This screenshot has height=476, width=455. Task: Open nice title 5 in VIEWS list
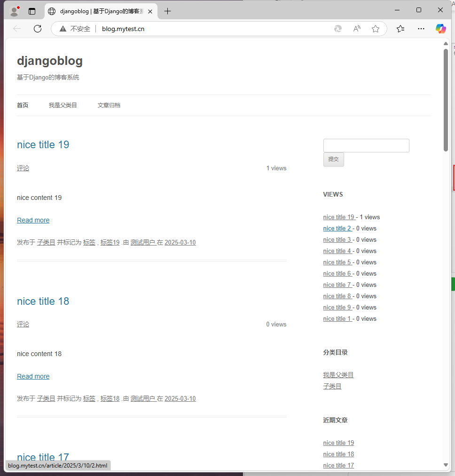tap(337, 262)
